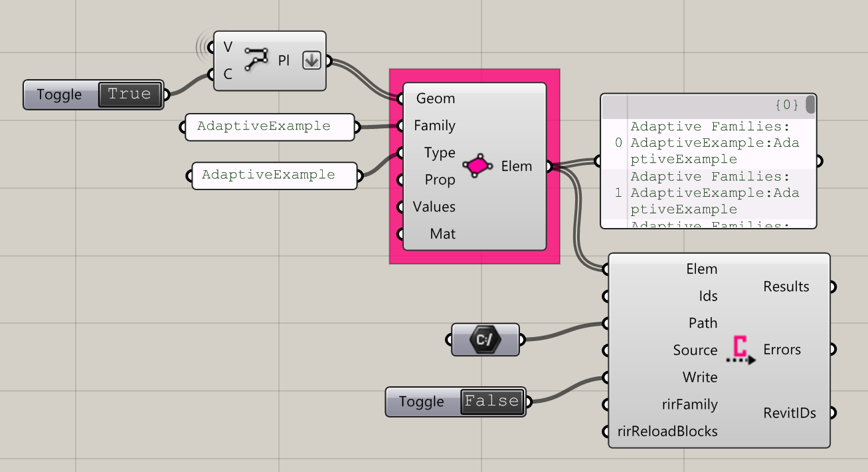Screen dimensions: 868x472
Task: Open the first AdaptiveExample text panel
Action: point(269,126)
